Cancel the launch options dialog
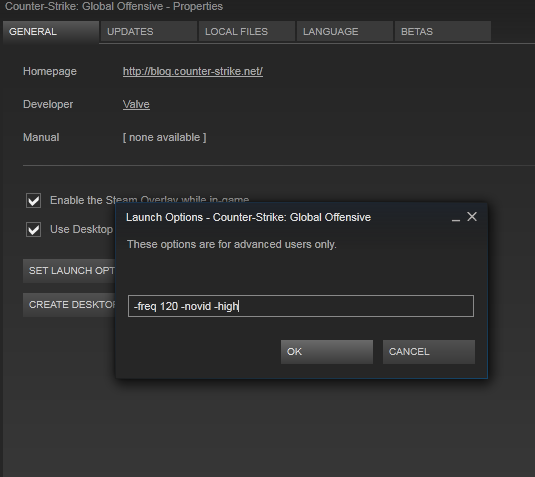This screenshot has height=477, width=535. 429,352
